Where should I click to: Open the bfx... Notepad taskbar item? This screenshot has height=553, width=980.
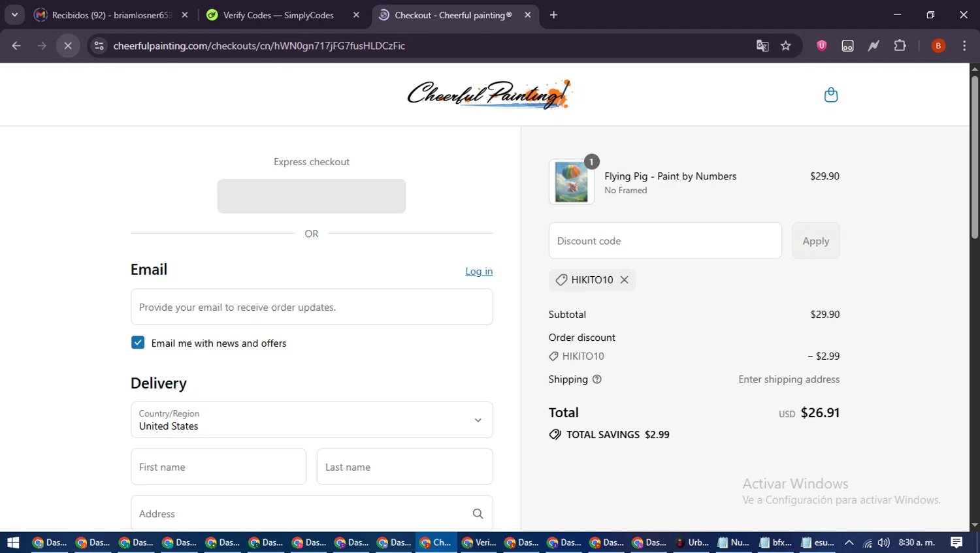coord(776,543)
